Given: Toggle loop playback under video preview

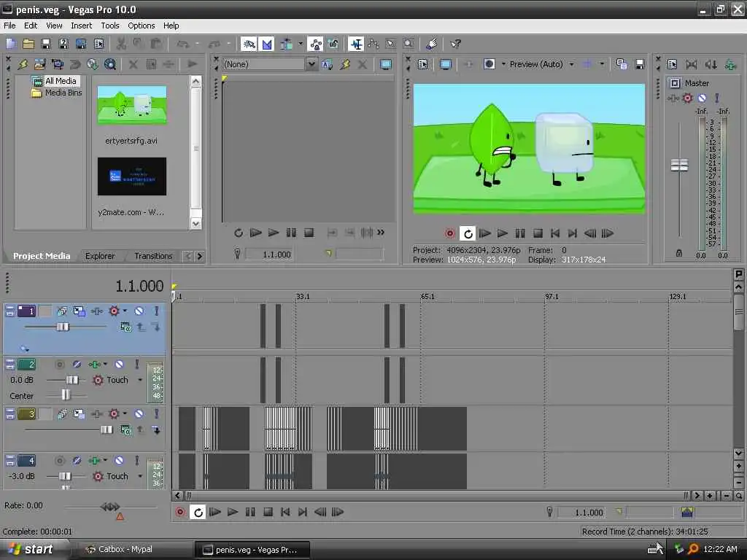Looking at the screenshot, I should [468, 233].
